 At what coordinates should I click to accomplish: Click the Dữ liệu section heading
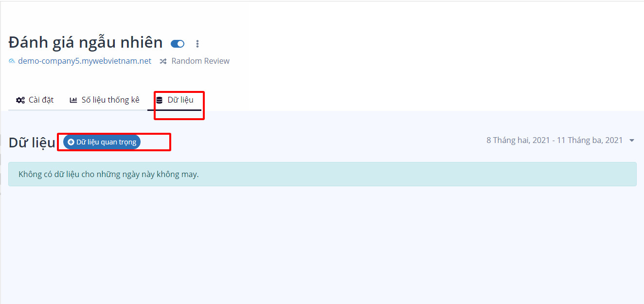pyautogui.click(x=32, y=143)
